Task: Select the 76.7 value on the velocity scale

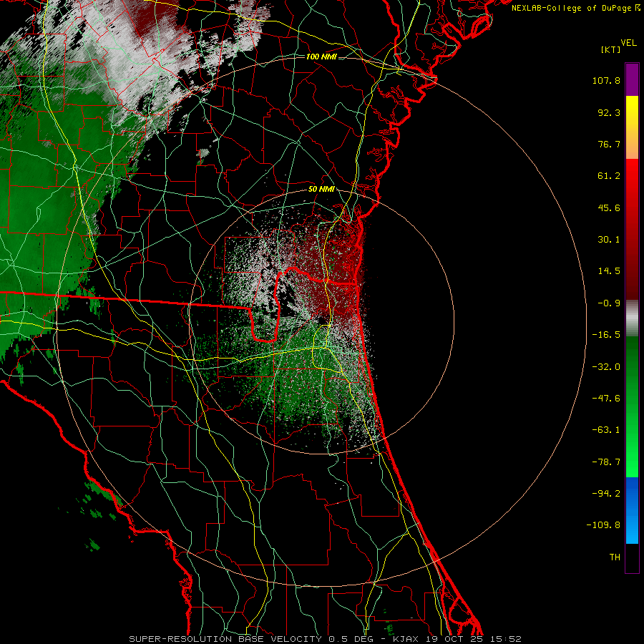Action: (609, 144)
